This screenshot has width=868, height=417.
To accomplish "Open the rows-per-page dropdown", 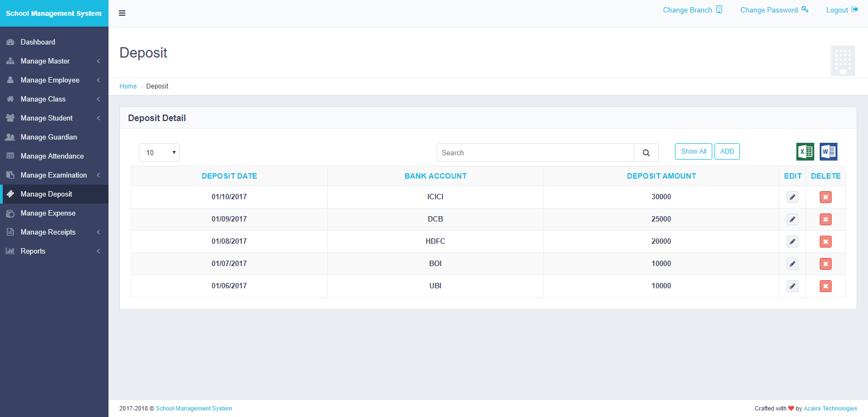I will pyautogui.click(x=159, y=153).
